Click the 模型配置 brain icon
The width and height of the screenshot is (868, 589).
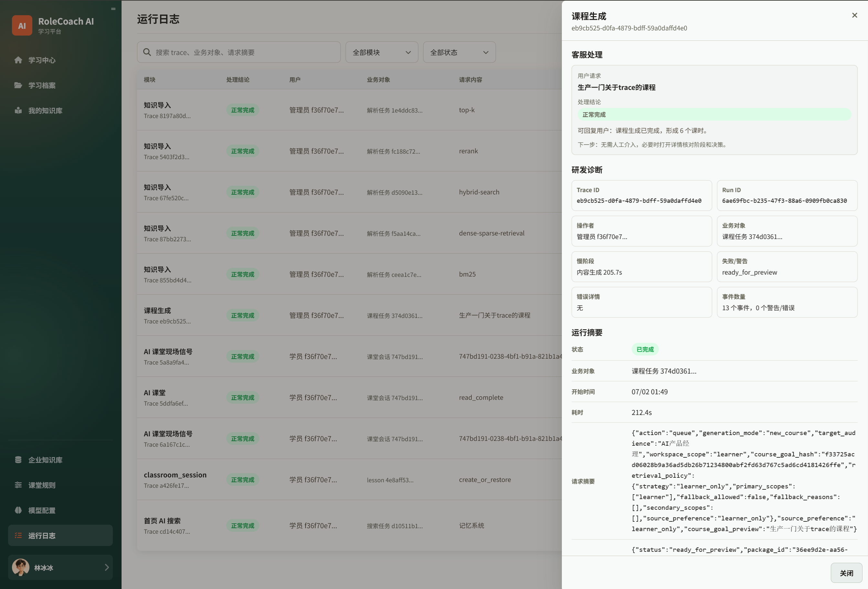coord(18,510)
